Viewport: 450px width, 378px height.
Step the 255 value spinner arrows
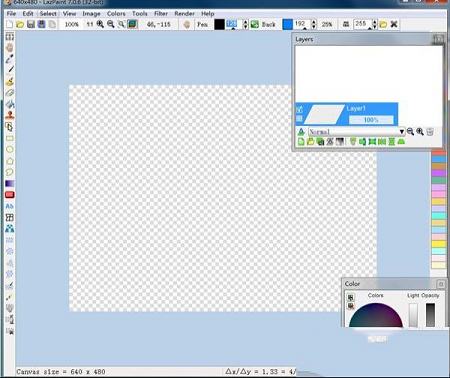point(374,24)
